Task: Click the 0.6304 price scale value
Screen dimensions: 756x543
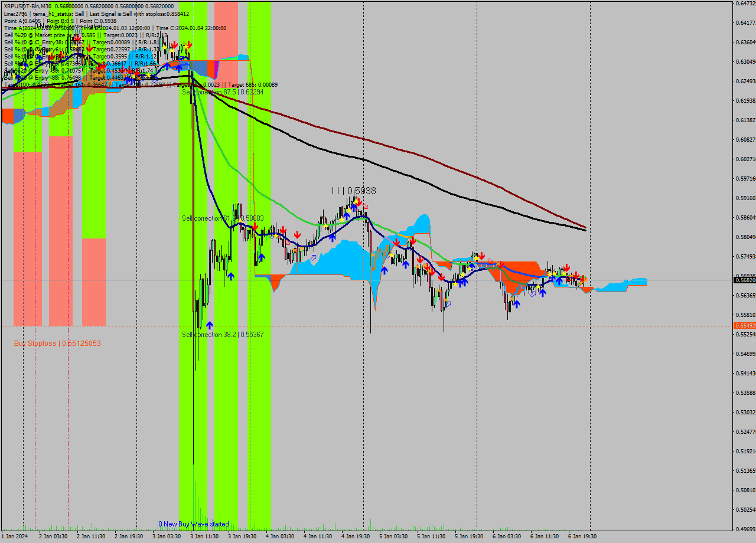Action: (745, 62)
